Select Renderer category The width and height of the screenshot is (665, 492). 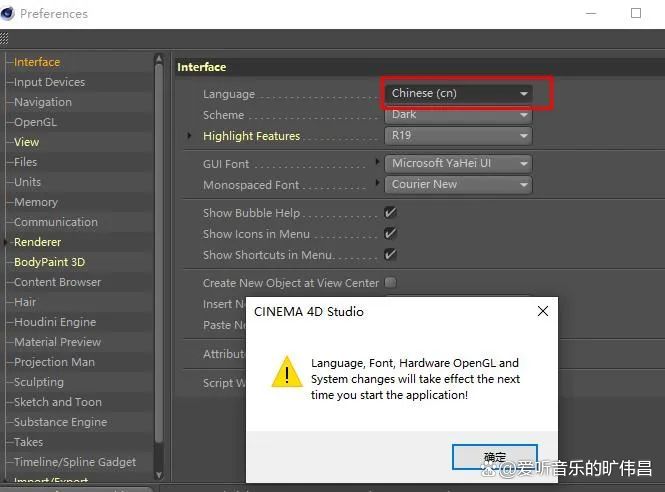click(x=37, y=242)
